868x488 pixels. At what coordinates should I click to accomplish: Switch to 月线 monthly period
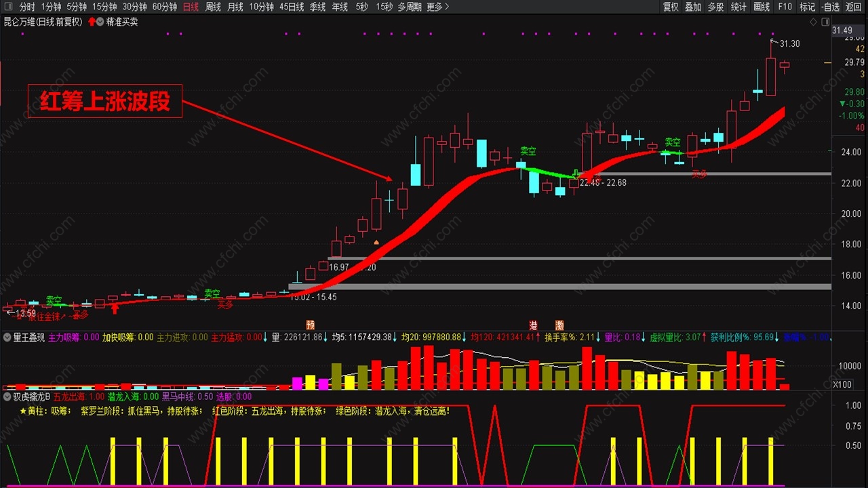(235, 7)
